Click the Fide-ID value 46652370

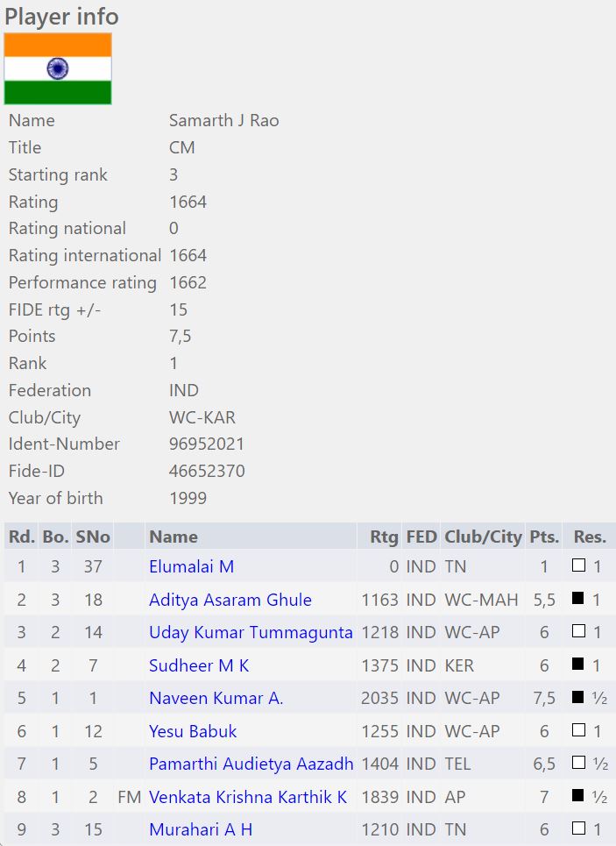point(207,472)
